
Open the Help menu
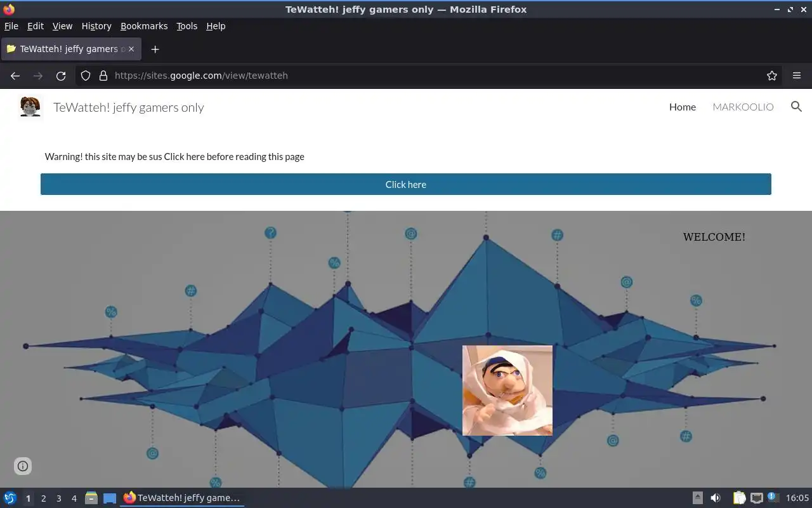coord(216,26)
